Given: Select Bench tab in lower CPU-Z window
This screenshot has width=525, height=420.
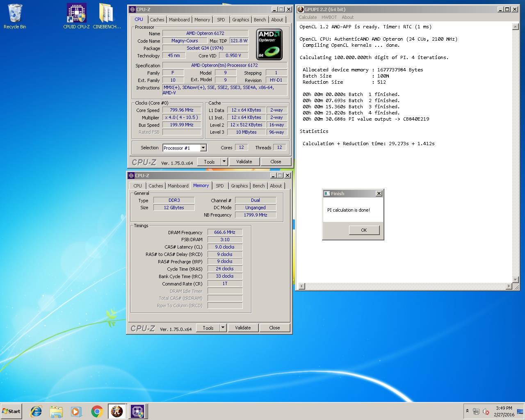Looking at the screenshot, I should (258, 186).
